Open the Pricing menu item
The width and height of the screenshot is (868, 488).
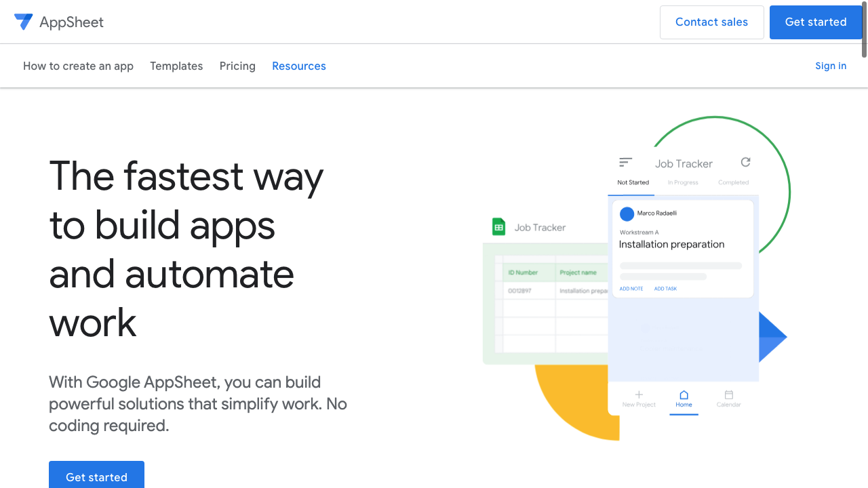tap(237, 66)
